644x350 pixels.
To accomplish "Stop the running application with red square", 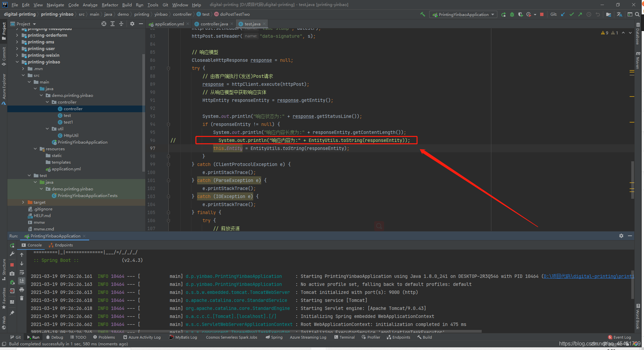I will pos(541,14).
